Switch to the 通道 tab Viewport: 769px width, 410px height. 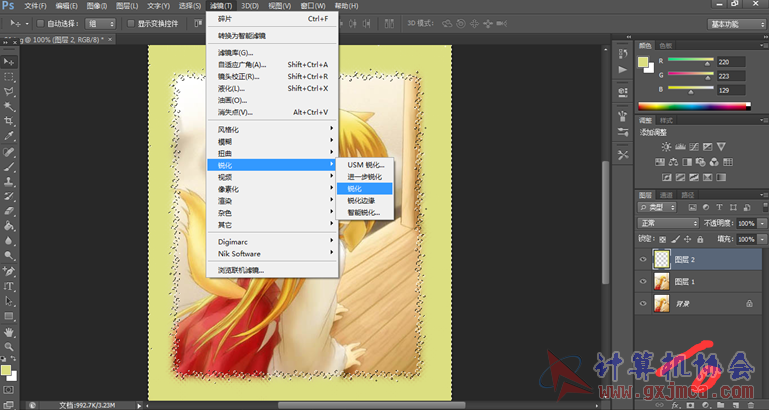tap(666, 195)
